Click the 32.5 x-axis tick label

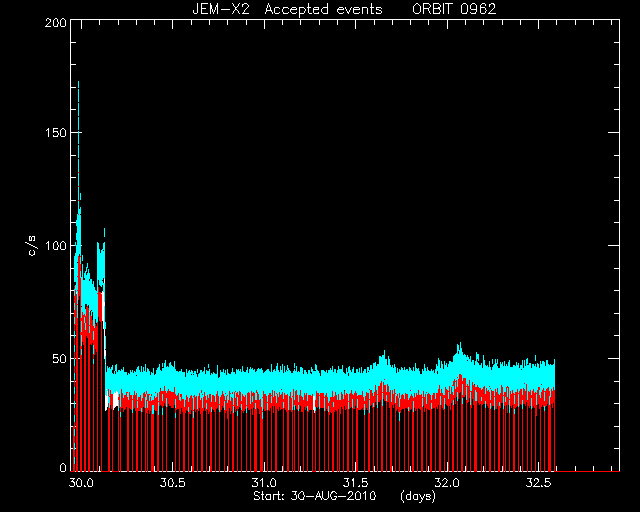(x=539, y=483)
